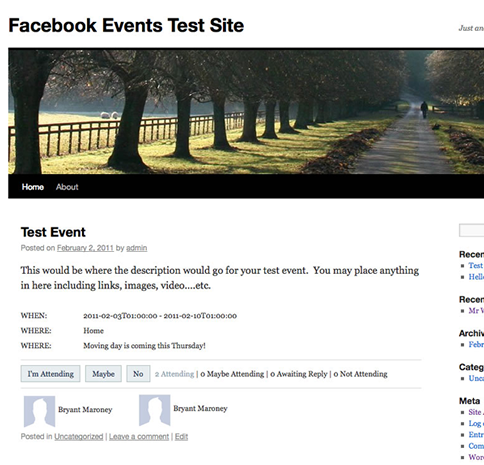The image size is (484, 465).
Task: Click Leave a comment link
Action: [139, 437]
